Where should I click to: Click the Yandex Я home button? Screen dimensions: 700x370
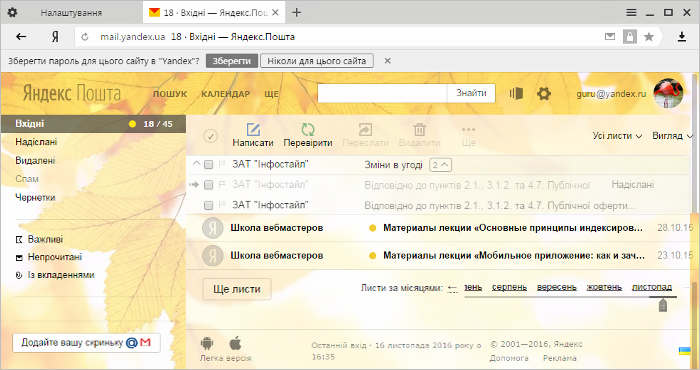(x=55, y=37)
